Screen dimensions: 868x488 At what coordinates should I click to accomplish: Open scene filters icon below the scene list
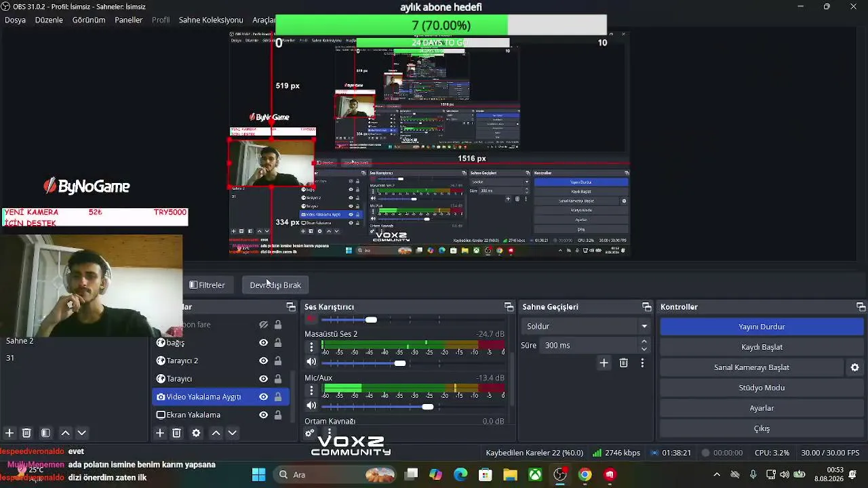pos(45,433)
